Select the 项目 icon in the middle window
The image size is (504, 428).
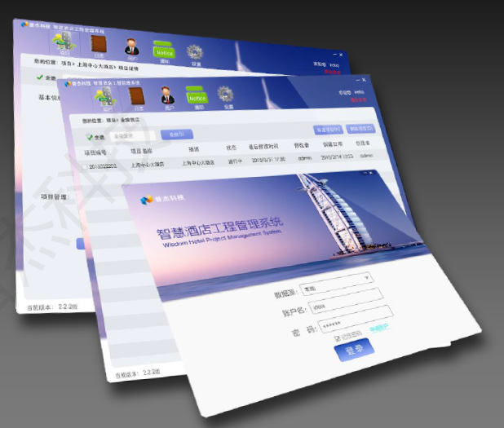106,98
